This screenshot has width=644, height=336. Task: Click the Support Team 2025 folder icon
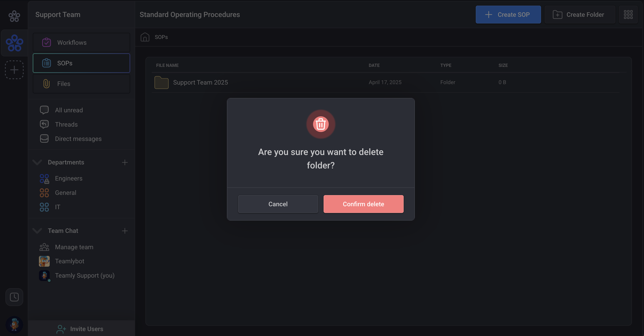161,83
